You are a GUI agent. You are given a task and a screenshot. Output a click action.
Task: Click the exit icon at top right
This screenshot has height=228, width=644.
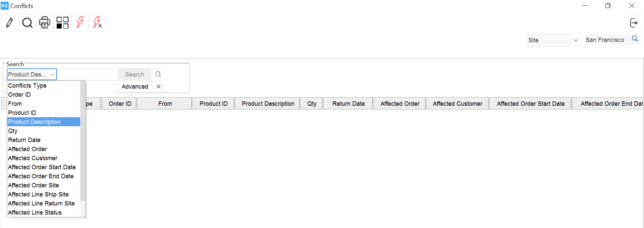click(x=634, y=22)
